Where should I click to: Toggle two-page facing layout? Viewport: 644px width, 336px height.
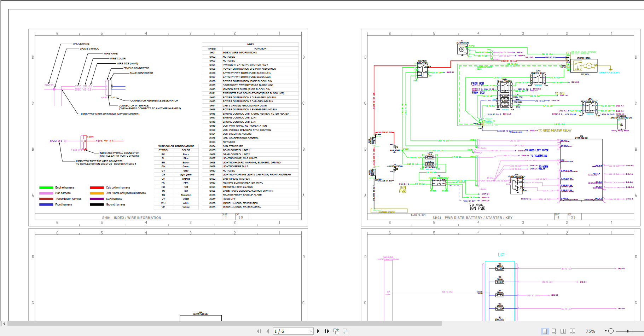click(x=563, y=331)
